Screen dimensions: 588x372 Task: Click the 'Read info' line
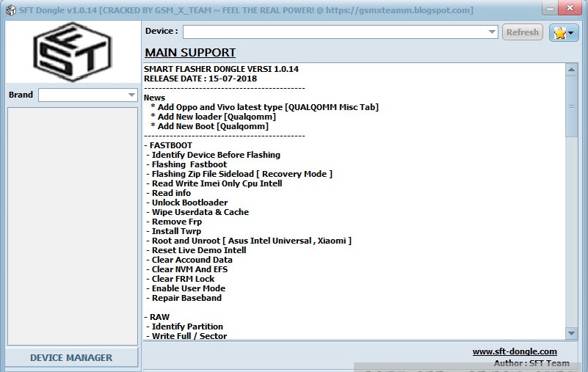168,193
